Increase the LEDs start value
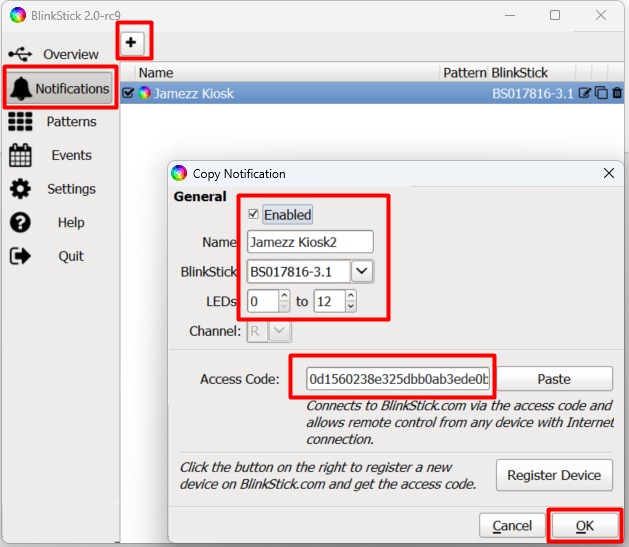 tap(284, 296)
